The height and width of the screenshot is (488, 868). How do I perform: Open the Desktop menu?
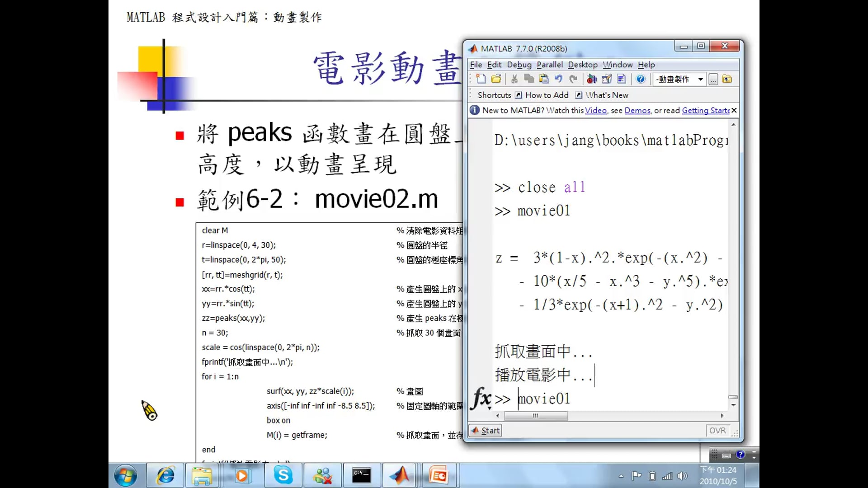tap(582, 65)
